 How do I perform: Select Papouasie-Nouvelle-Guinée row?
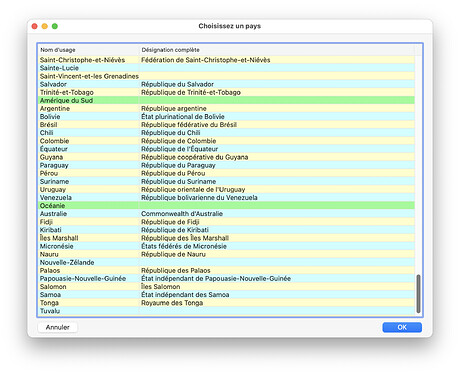[x=226, y=278]
